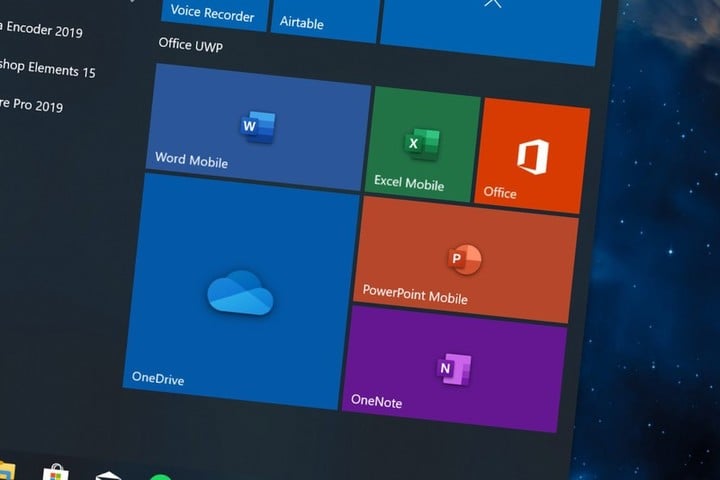This screenshot has height=480, width=720.
Task: Click the Word Mobile label text
Action: pyautogui.click(x=191, y=160)
